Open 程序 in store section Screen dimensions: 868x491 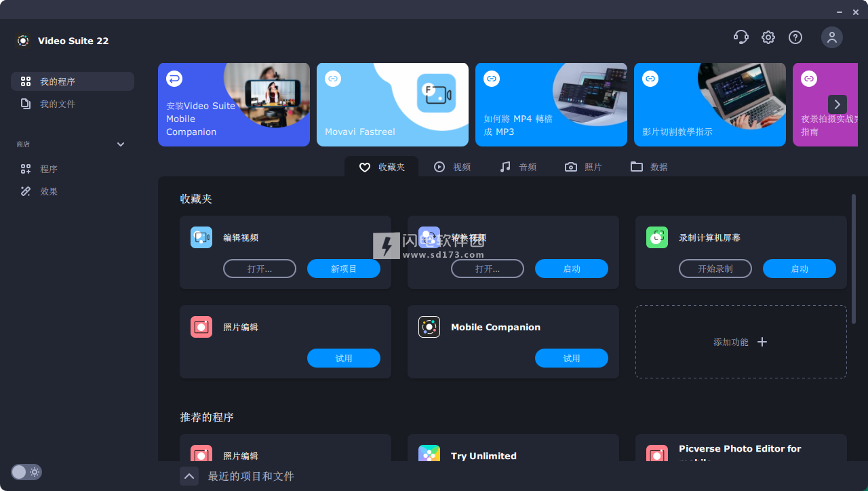[73, 169]
